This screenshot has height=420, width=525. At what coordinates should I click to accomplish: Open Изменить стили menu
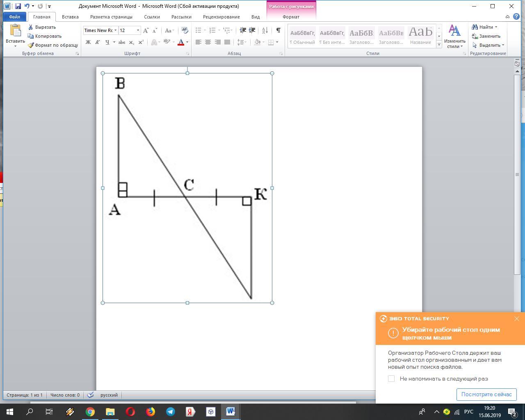(x=454, y=37)
